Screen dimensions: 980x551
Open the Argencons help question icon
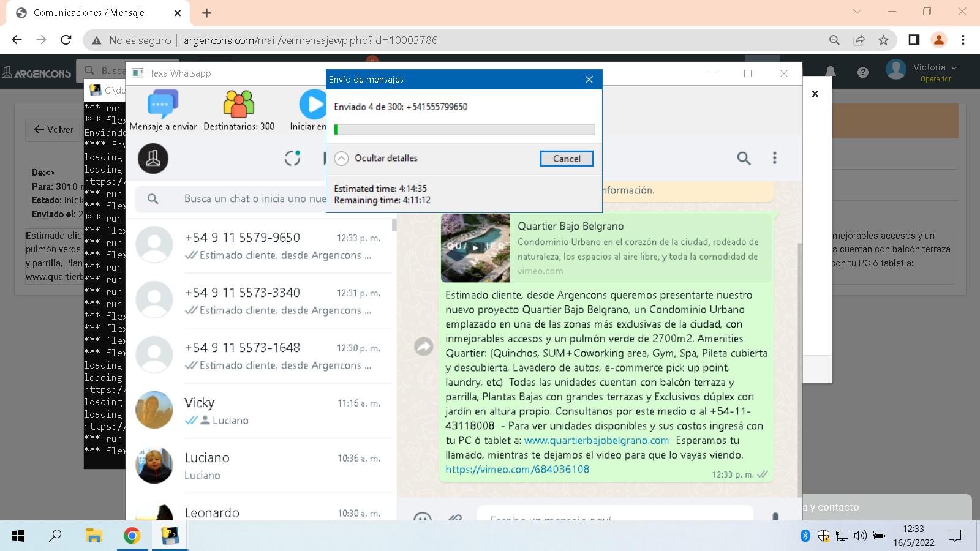pos(863,72)
